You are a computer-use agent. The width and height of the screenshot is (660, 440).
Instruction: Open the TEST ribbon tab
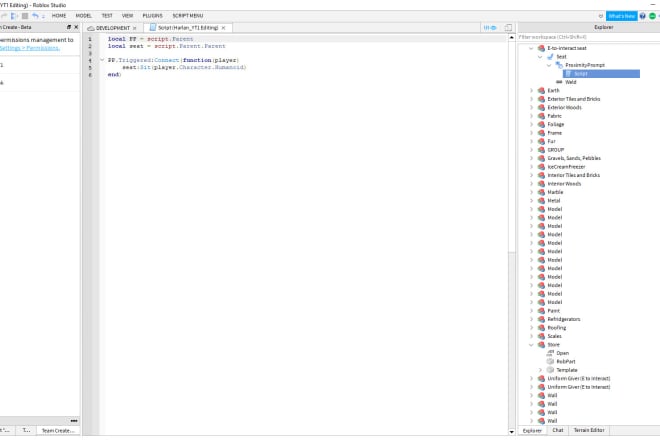tap(107, 16)
